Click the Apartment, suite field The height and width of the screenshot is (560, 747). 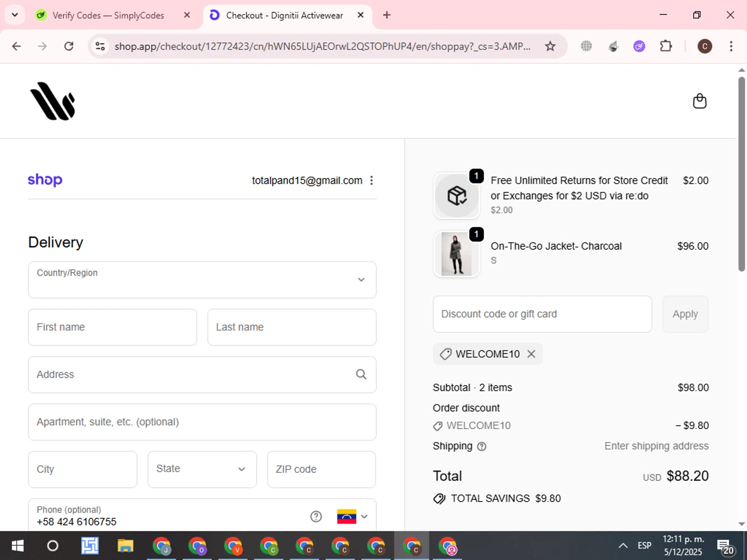(202, 422)
